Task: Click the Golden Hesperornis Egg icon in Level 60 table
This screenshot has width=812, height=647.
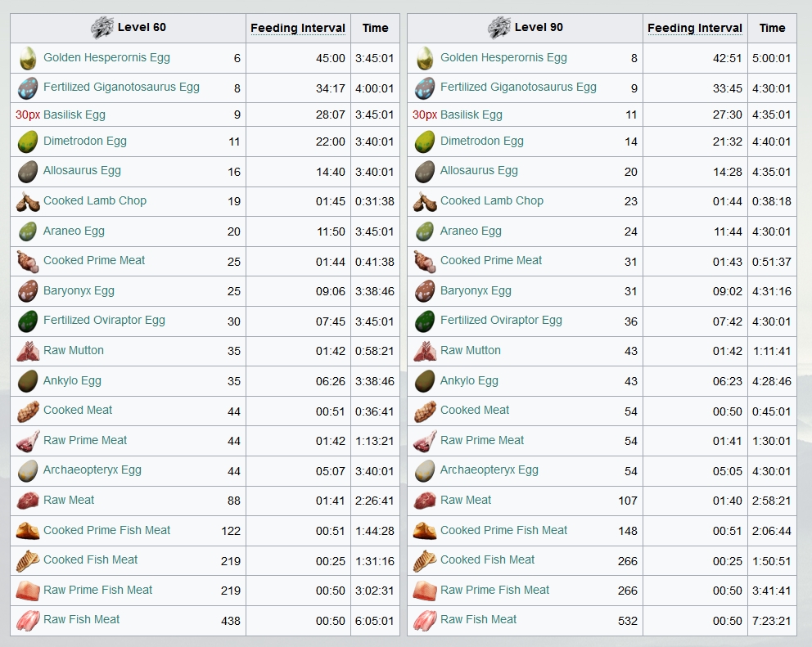Action: click(28, 58)
